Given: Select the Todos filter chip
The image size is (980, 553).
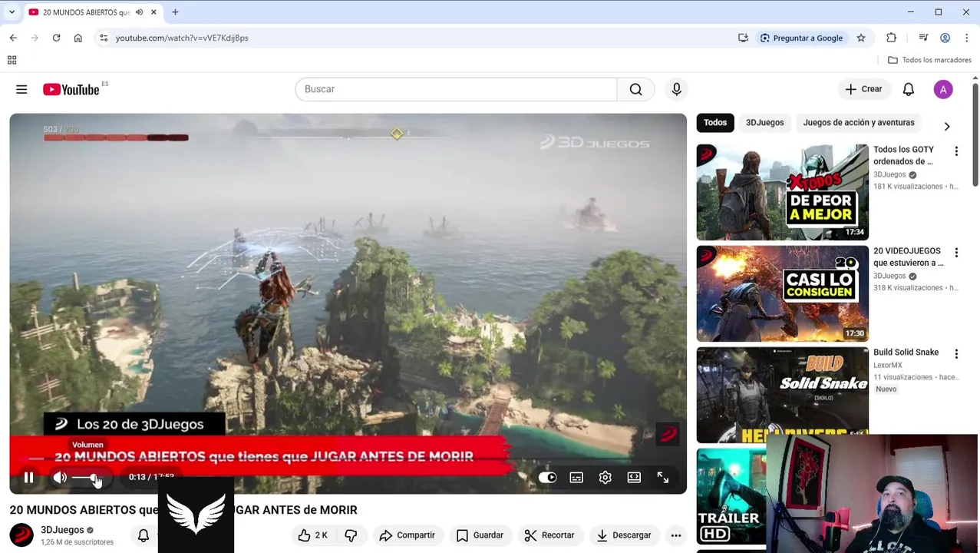Looking at the screenshot, I should pos(715,122).
